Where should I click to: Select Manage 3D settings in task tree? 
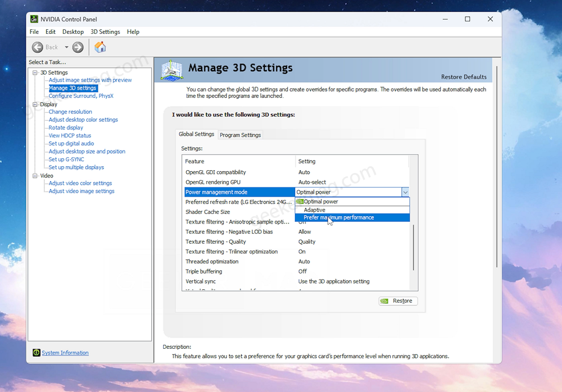[x=72, y=88]
